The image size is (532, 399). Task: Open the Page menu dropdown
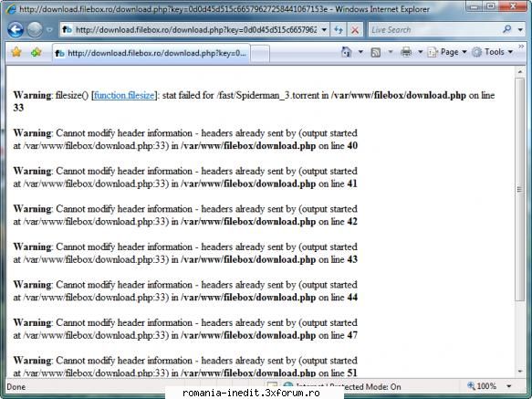click(x=447, y=52)
